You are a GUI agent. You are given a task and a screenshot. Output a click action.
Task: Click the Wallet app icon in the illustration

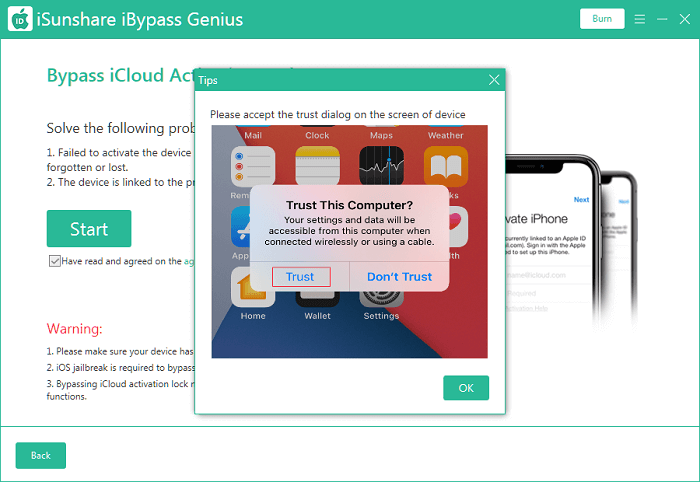pos(317,299)
